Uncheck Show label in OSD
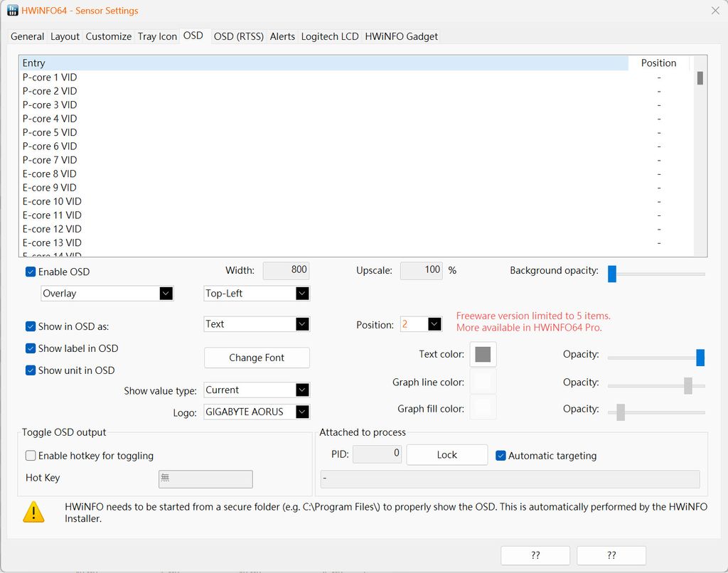The width and height of the screenshot is (728, 573). 31,348
